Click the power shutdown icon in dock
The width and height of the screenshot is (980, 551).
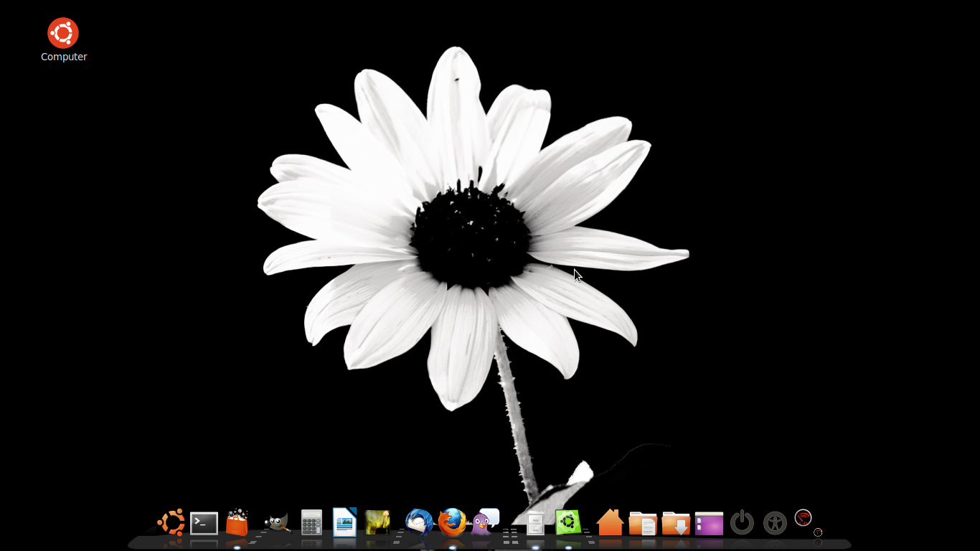[742, 522]
